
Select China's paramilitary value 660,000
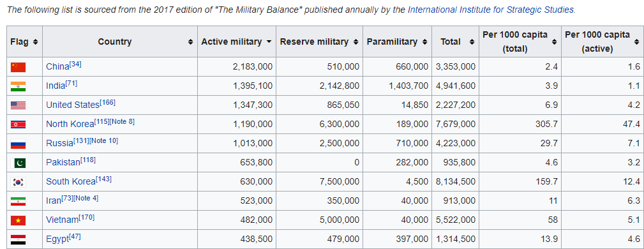(412, 67)
